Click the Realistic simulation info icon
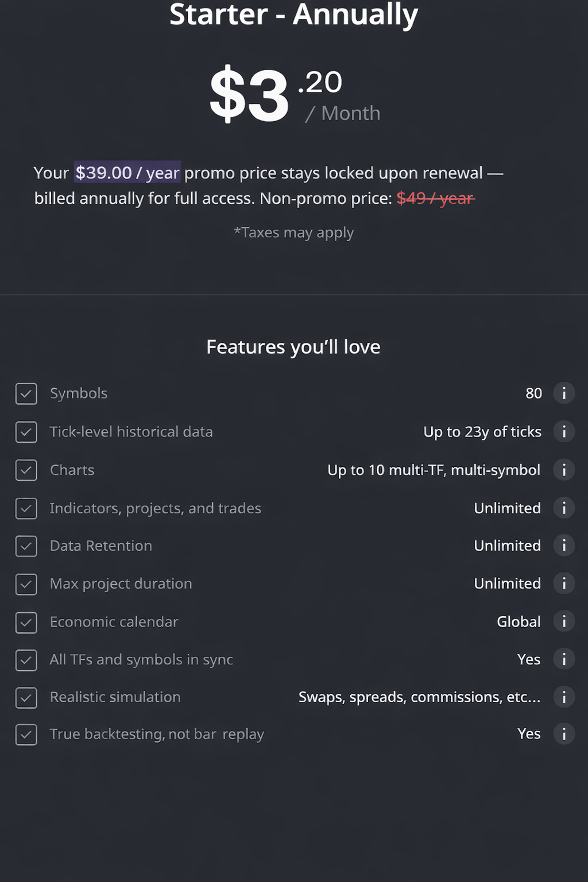This screenshot has width=588, height=882. (x=564, y=697)
